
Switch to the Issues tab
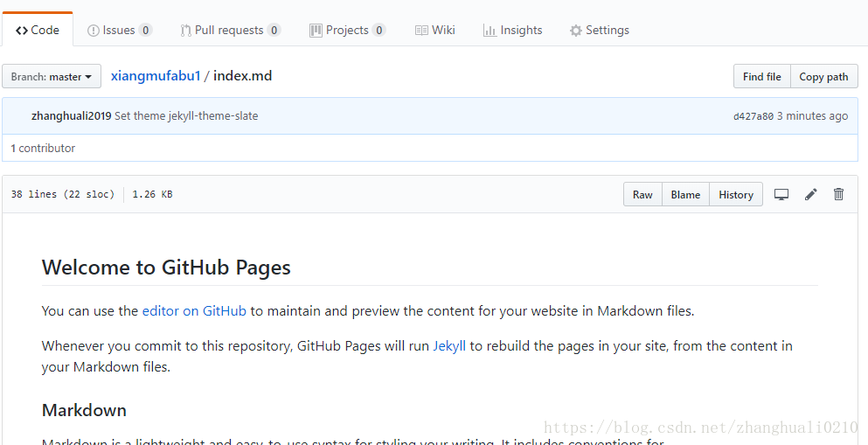[120, 30]
